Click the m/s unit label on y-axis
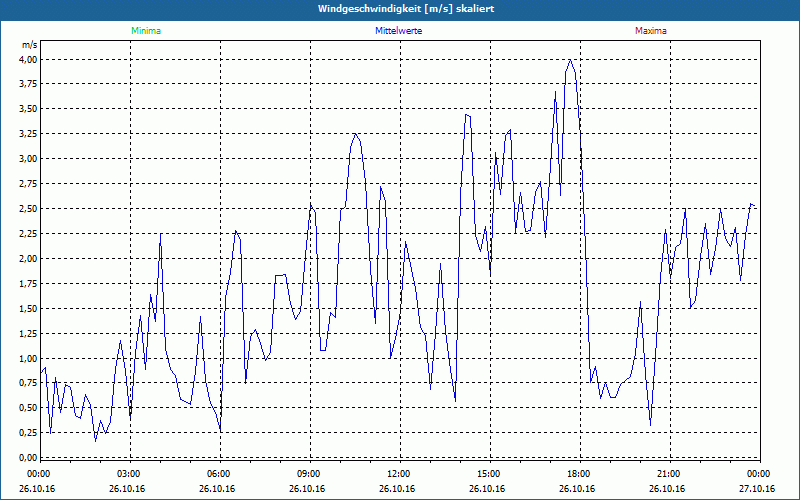This screenshot has height=500, width=800. (x=30, y=45)
